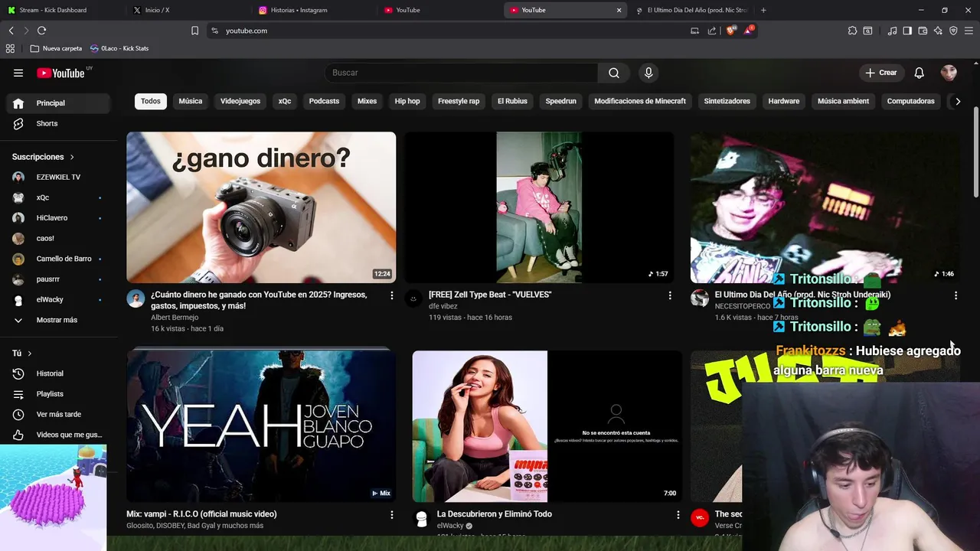Click the YouTube logo
The width and height of the screenshot is (980, 551).
[x=60, y=73]
